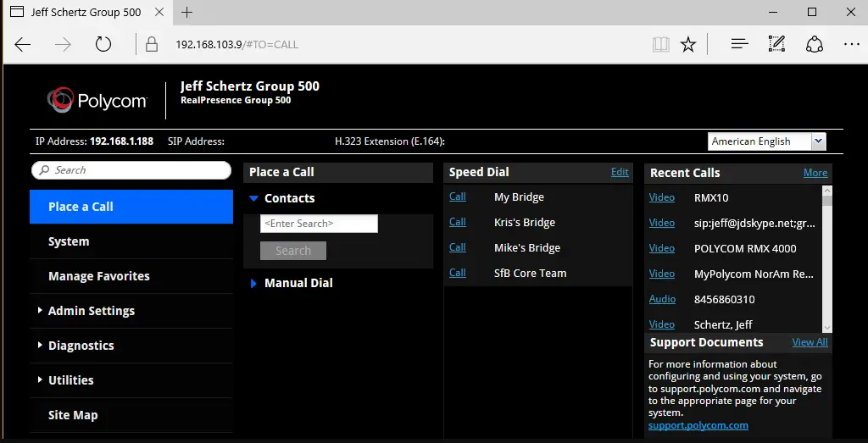The height and width of the screenshot is (443, 868).
Task: Click Recent Calls scrollbar down arrow
Action: (827, 328)
